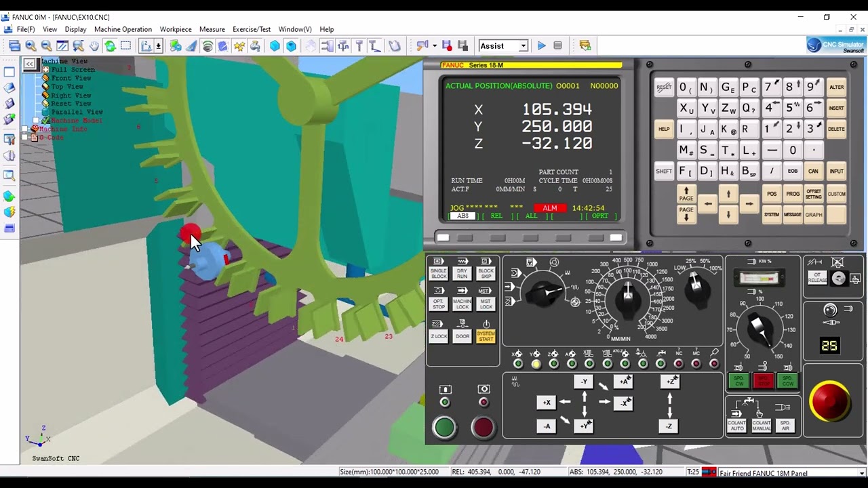The height and width of the screenshot is (488, 868).
Task: Expand the G-Code tree node
Action: [x=26, y=138]
